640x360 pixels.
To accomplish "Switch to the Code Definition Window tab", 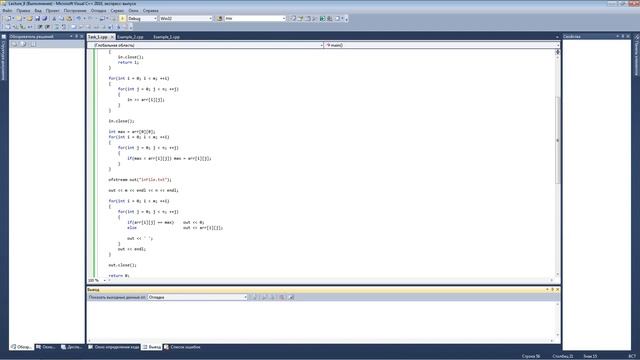I will tap(114, 347).
